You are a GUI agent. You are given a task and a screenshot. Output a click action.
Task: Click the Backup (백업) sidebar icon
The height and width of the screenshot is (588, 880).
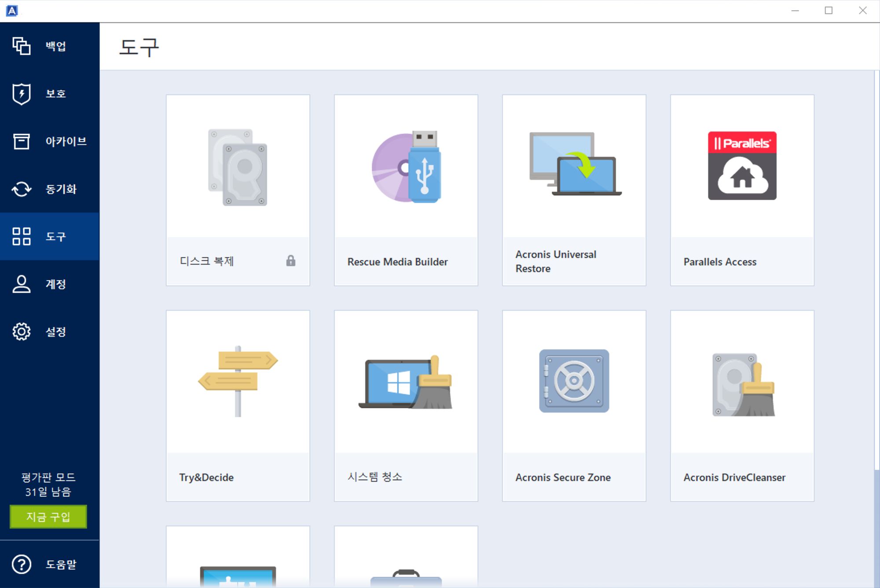21,46
